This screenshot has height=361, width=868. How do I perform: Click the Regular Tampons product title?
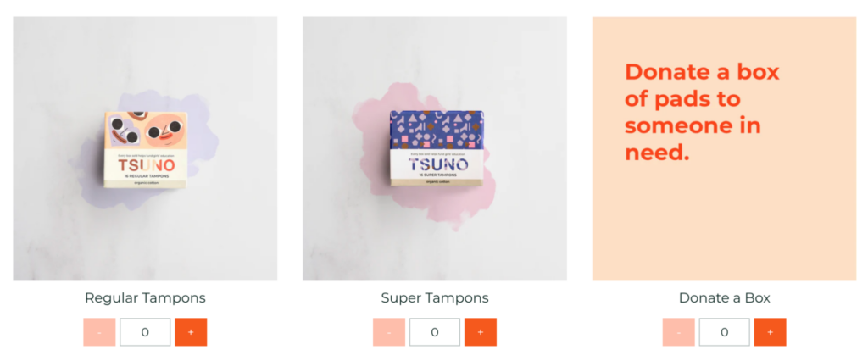[x=145, y=298]
